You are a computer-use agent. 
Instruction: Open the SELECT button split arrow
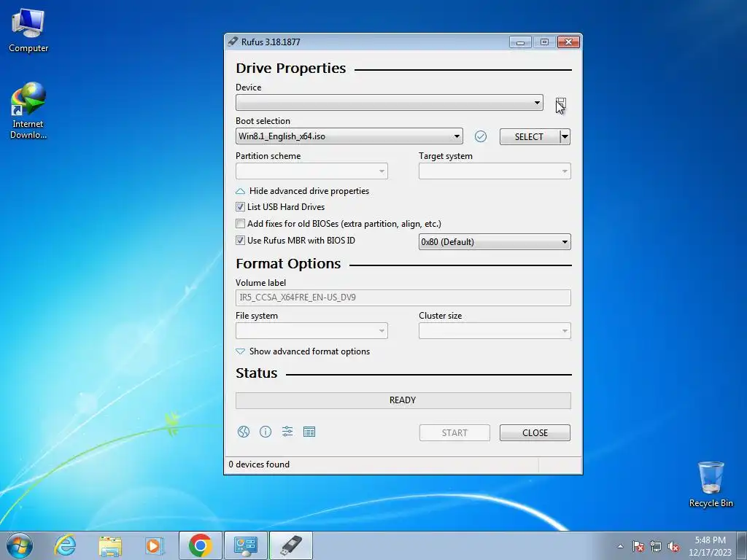565,137
